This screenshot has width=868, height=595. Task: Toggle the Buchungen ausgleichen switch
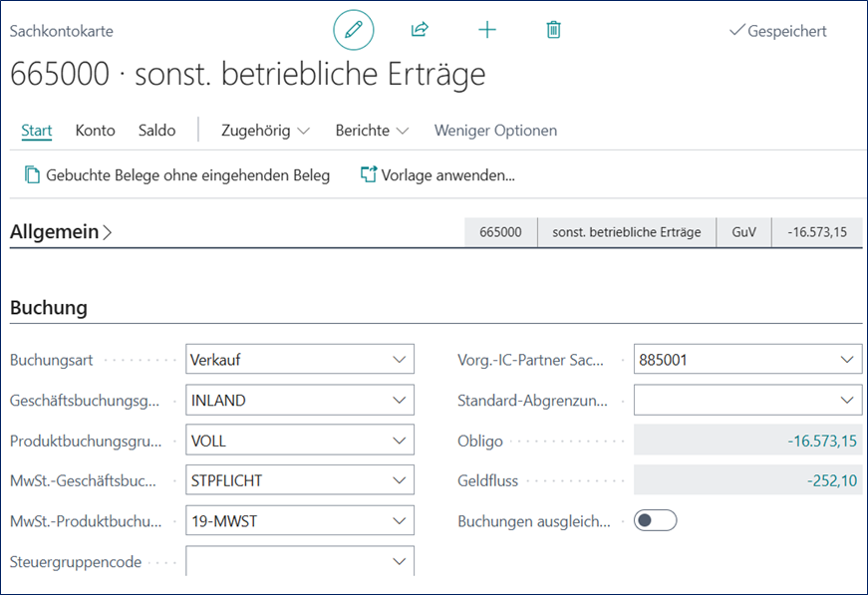point(655,520)
